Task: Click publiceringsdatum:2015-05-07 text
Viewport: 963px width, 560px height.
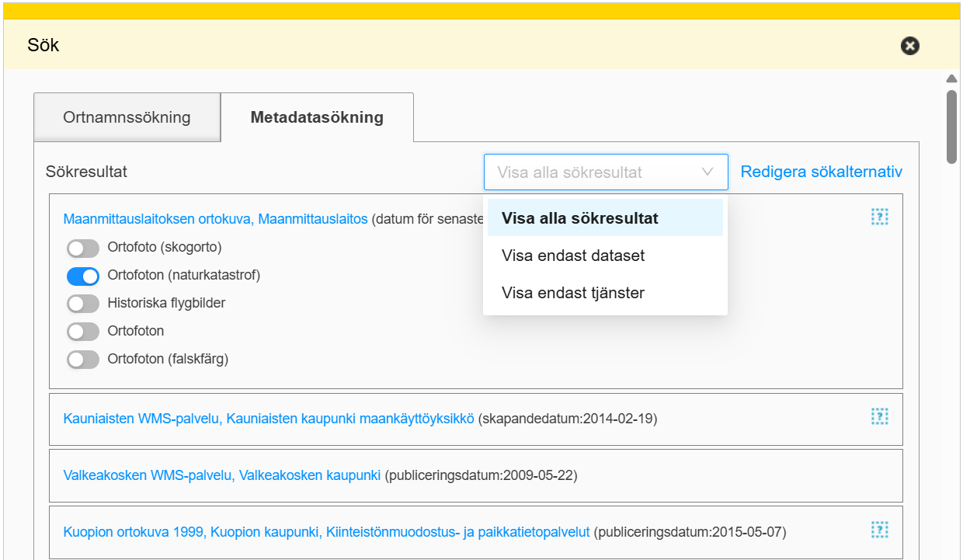Action: (x=690, y=532)
